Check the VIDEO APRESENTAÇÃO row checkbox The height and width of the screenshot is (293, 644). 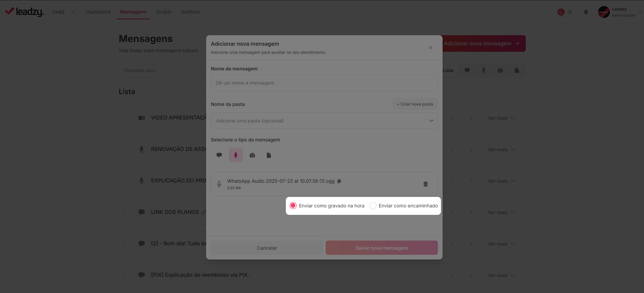(x=128, y=118)
